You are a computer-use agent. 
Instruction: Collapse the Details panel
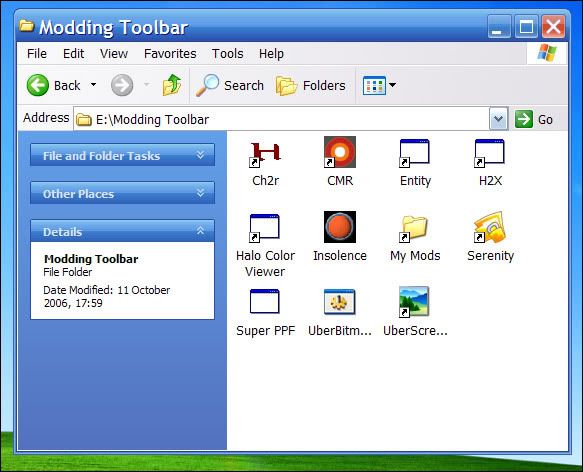tap(122, 231)
